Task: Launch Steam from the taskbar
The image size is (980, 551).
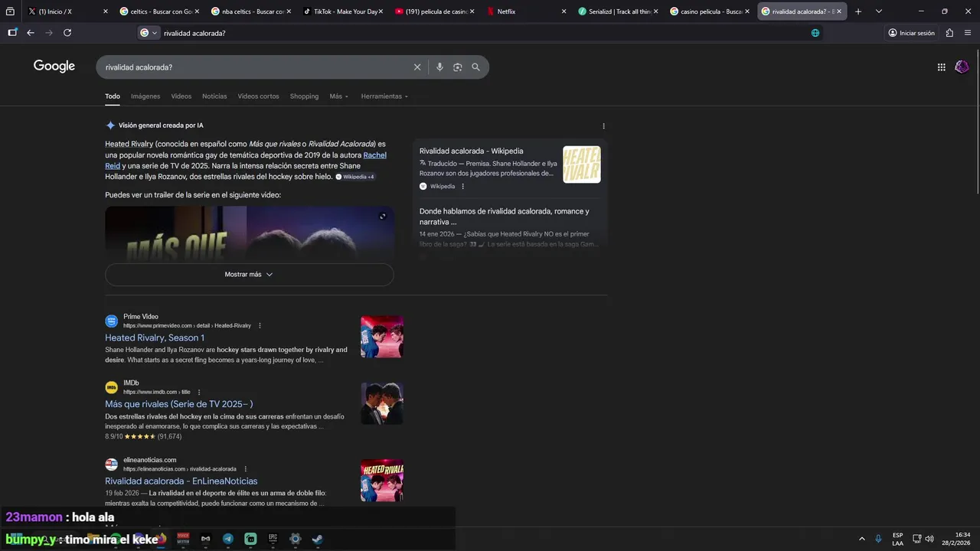Action: point(317,539)
